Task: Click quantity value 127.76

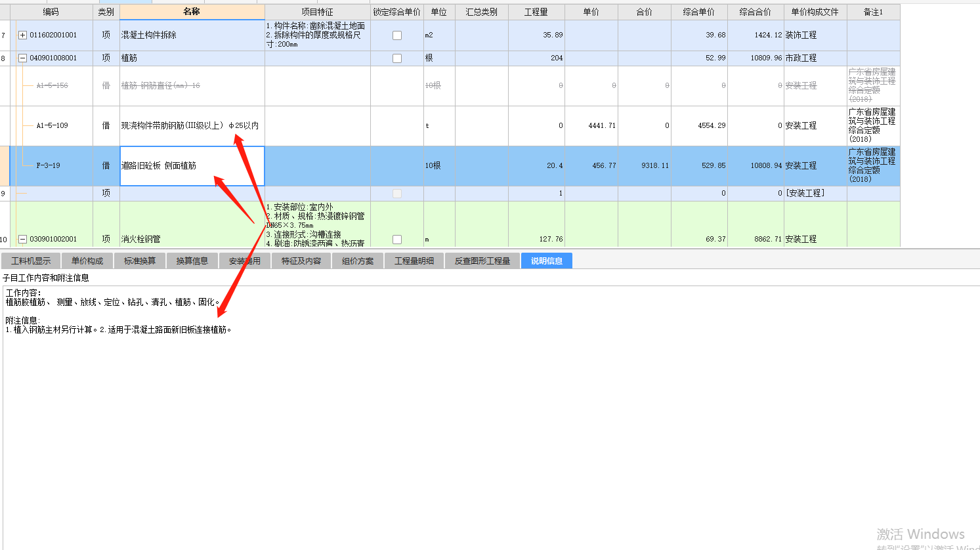Action: pyautogui.click(x=551, y=240)
